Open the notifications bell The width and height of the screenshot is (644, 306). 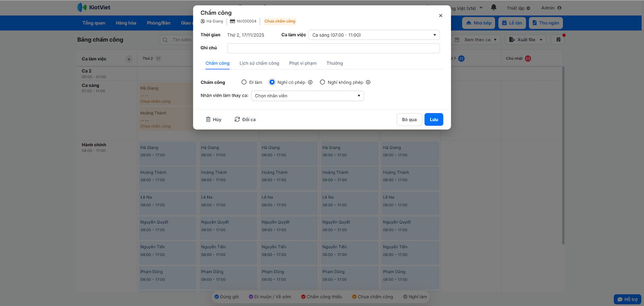[494, 7]
